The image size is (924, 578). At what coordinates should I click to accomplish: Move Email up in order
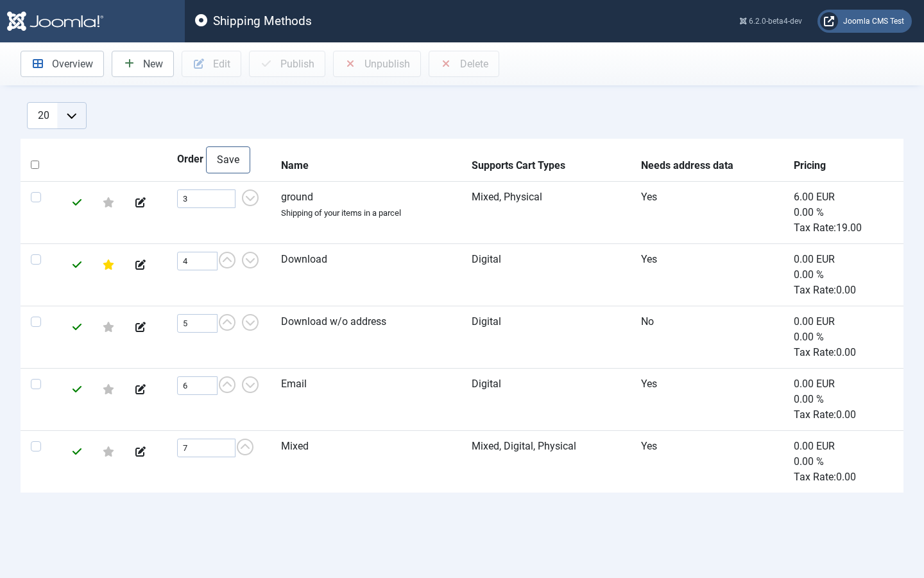coord(227,385)
